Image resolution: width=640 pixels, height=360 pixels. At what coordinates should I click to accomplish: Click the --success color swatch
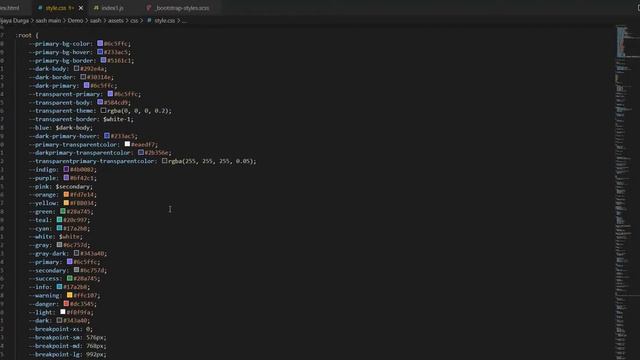pyautogui.click(x=70, y=278)
